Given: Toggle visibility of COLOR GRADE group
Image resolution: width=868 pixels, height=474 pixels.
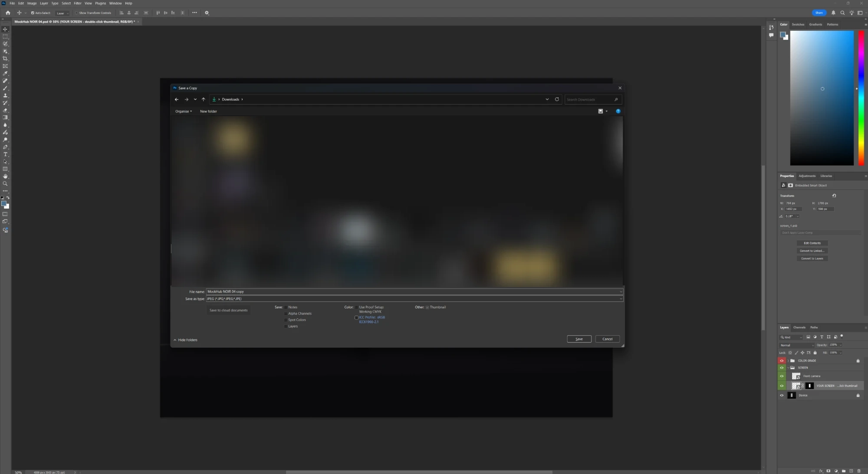Looking at the screenshot, I should point(782,360).
